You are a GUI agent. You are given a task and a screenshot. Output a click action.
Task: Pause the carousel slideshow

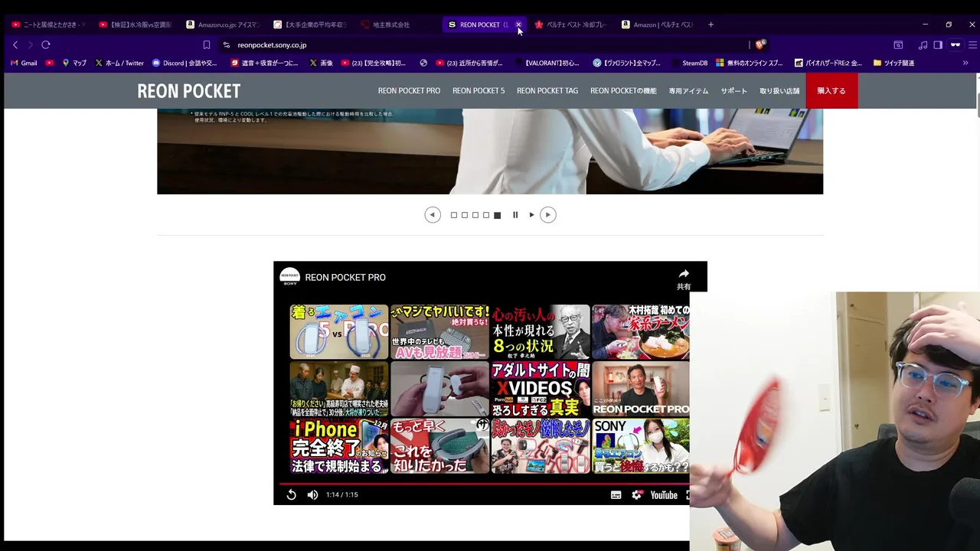click(515, 215)
